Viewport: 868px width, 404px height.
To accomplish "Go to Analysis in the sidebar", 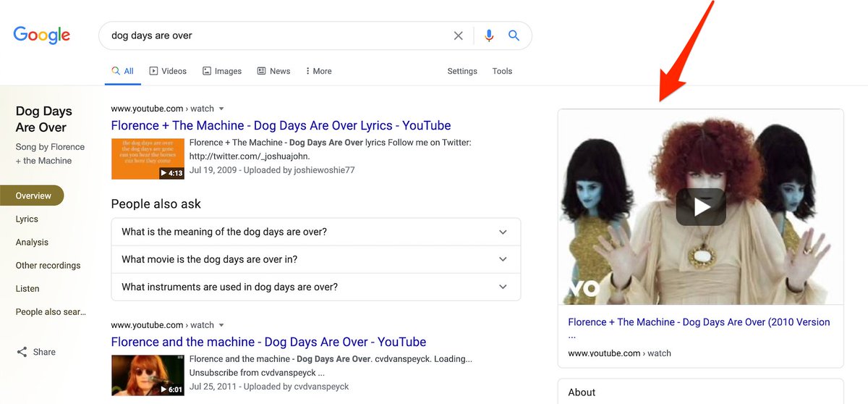I will point(32,242).
